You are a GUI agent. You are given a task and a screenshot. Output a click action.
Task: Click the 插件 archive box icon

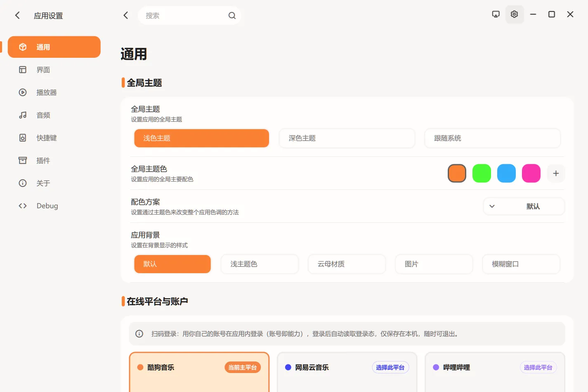(x=23, y=161)
